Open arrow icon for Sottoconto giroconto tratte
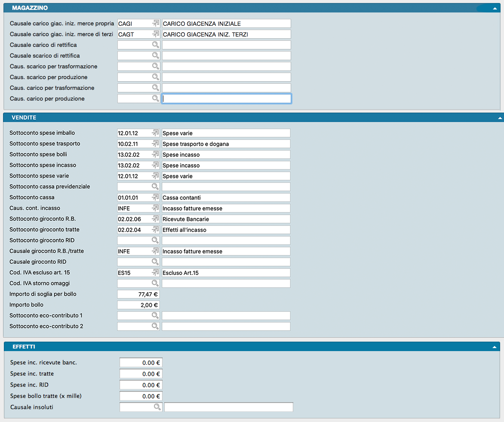This screenshot has width=504, height=422. (155, 229)
